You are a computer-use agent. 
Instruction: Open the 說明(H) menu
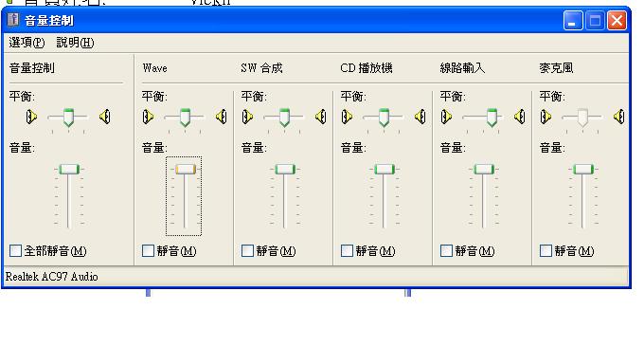(75, 43)
